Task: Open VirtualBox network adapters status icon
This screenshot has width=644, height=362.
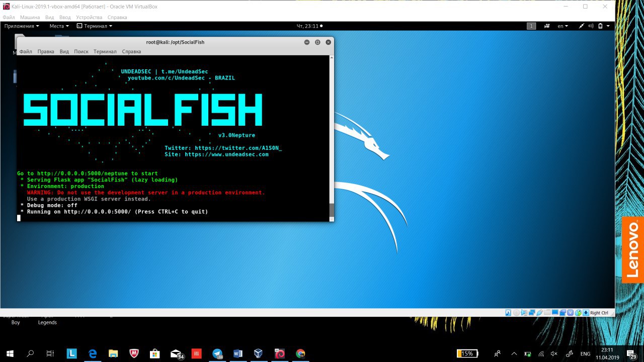Action: pyautogui.click(x=532, y=313)
